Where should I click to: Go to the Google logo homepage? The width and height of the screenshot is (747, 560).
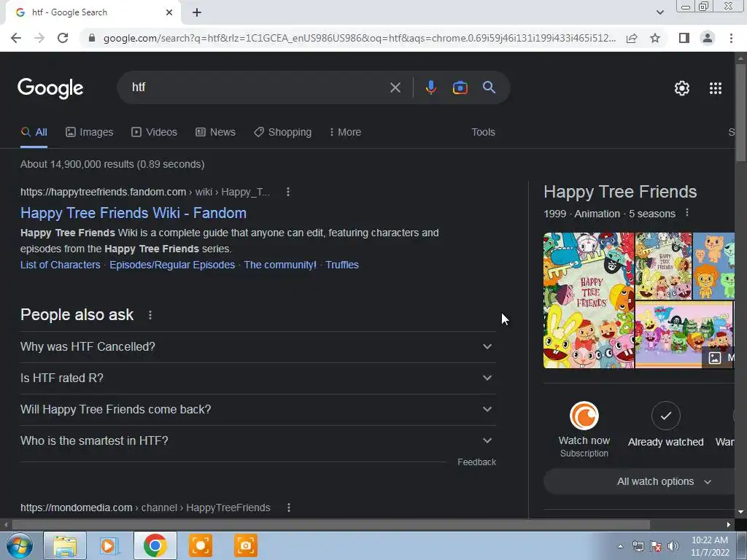click(x=50, y=88)
